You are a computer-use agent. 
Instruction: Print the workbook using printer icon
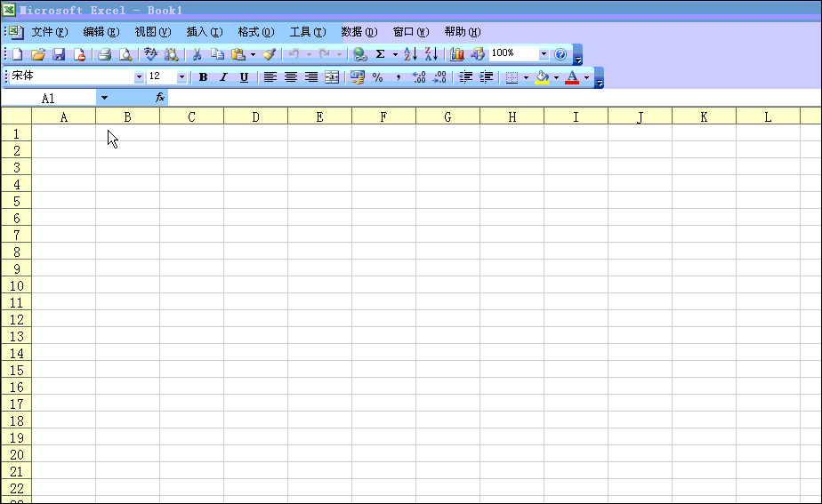(x=104, y=54)
